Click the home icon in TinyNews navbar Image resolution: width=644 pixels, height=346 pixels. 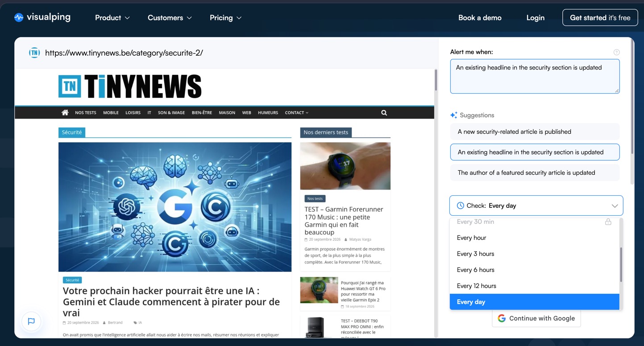65,113
